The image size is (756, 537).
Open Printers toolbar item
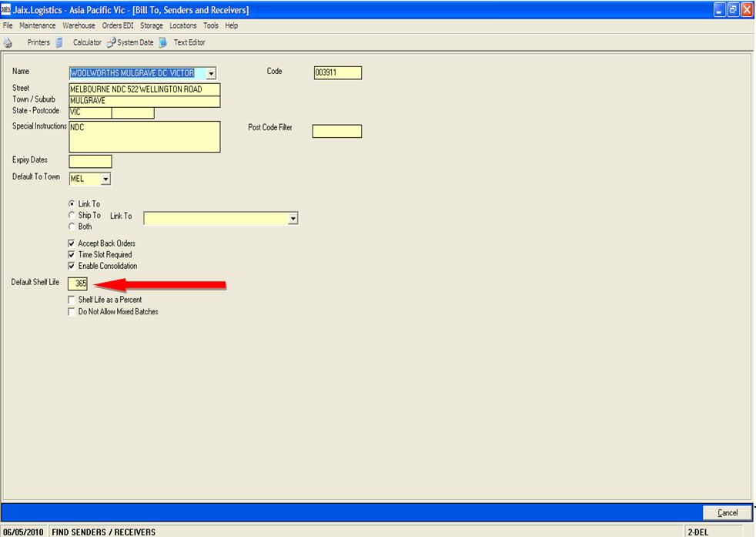click(38, 42)
